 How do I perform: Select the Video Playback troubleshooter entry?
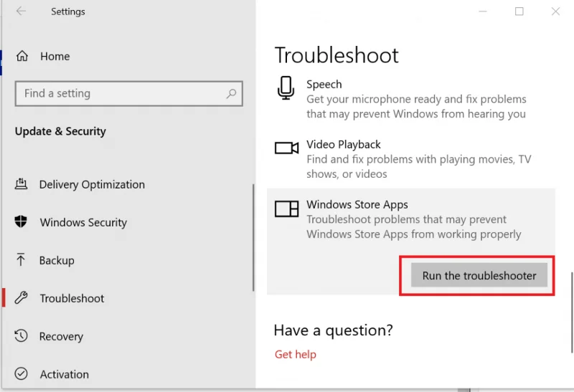(x=411, y=158)
